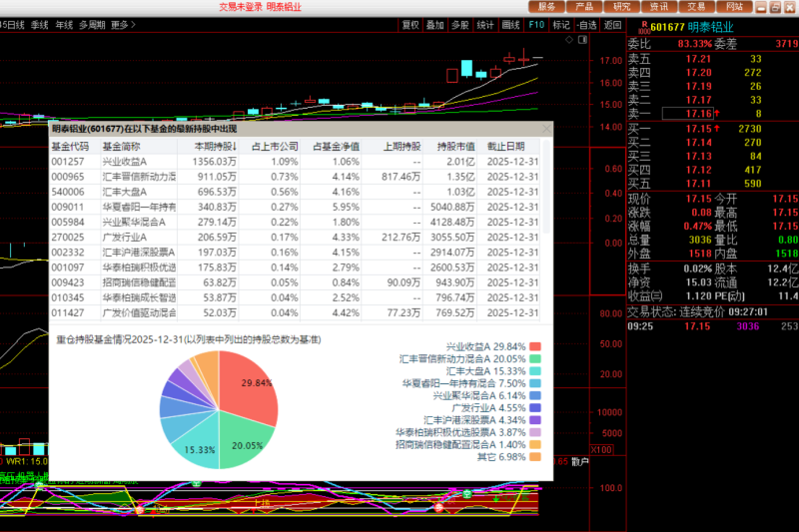Select fund row 011427 广发价值驱动混合

(295, 312)
